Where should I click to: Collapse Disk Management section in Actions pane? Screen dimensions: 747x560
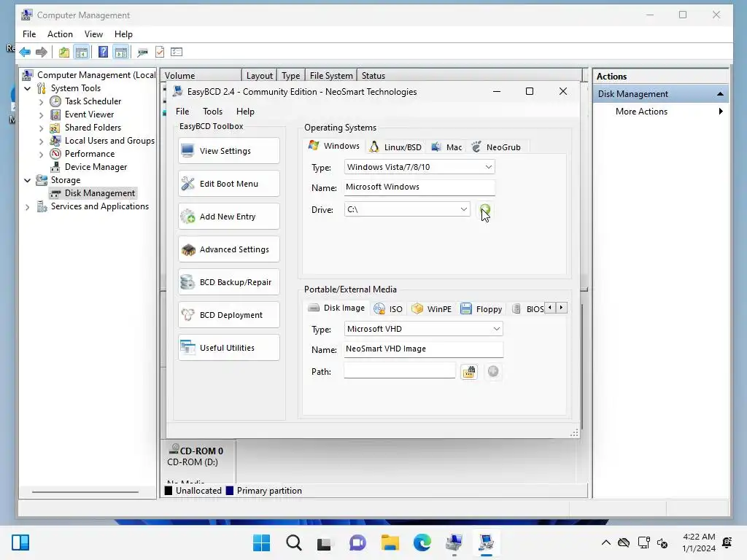click(720, 94)
